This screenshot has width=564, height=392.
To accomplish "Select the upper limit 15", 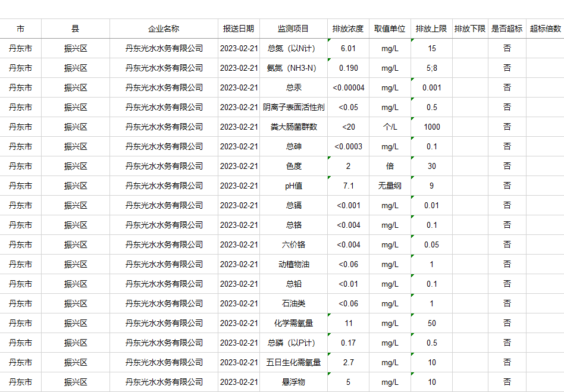I will tap(431, 48).
